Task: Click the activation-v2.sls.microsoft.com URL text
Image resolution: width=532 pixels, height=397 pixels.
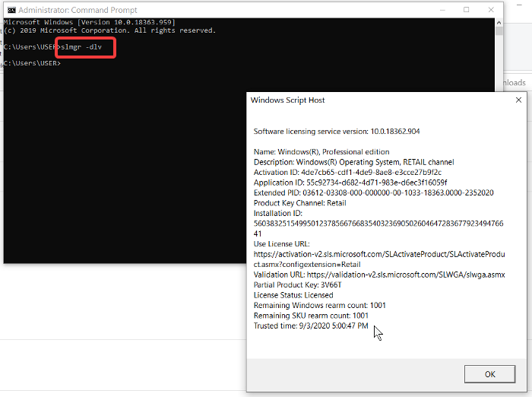Action: tap(379, 259)
